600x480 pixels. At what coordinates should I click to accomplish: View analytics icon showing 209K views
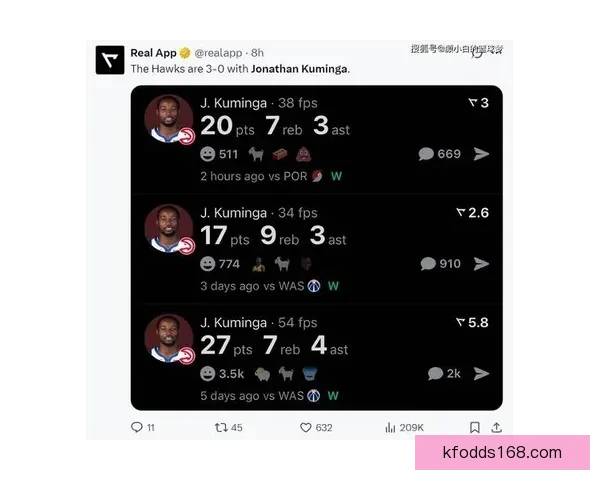(x=390, y=428)
